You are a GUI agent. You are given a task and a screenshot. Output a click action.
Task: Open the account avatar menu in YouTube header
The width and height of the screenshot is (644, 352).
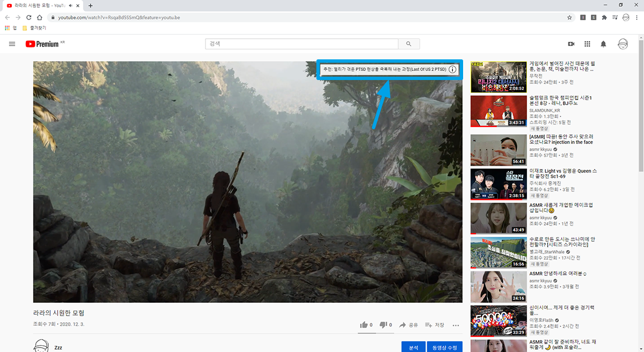click(x=623, y=44)
